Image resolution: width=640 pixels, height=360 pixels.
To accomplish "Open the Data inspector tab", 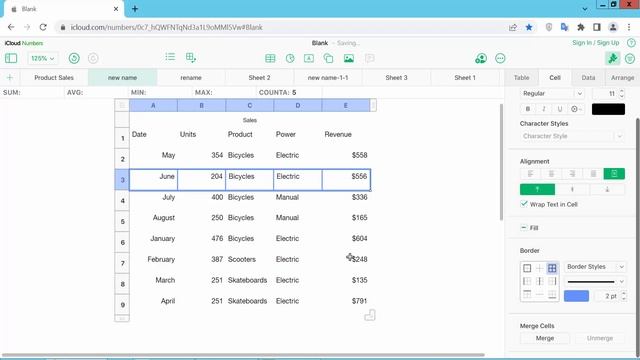I will [588, 78].
